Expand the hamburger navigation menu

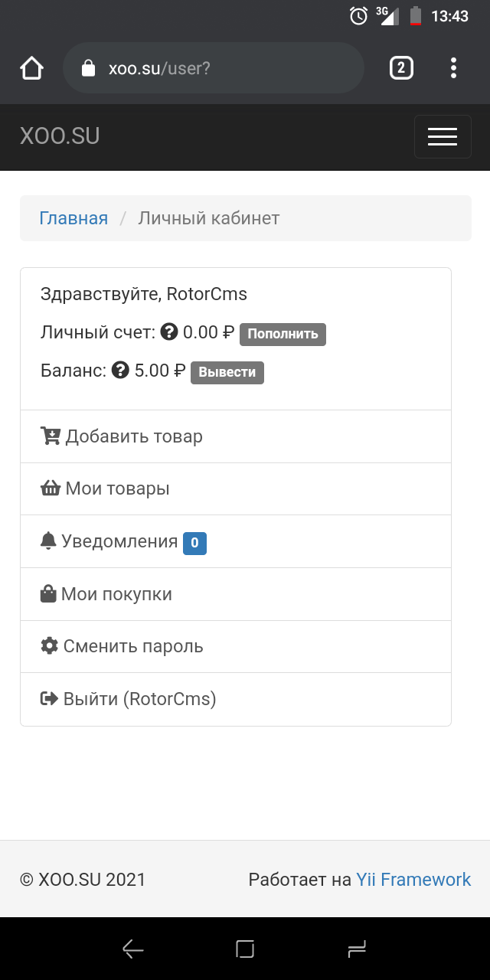[443, 136]
